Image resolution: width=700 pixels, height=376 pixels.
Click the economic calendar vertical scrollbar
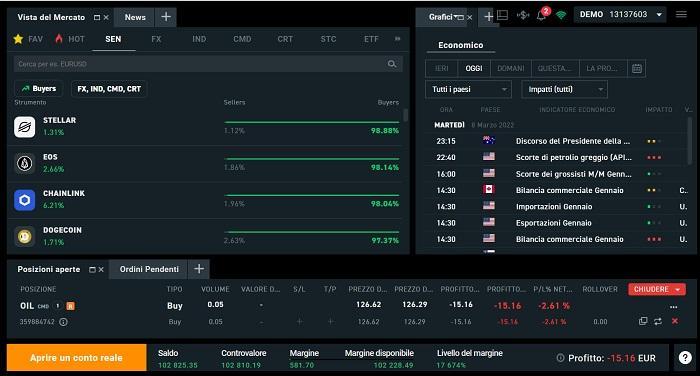691,141
